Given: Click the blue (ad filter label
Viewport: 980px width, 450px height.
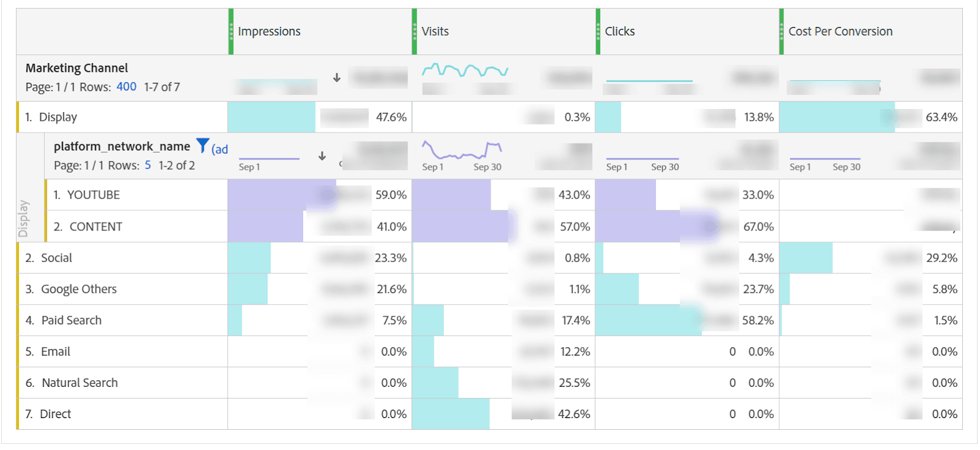Looking at the screenshot, I should click(219, 148).
